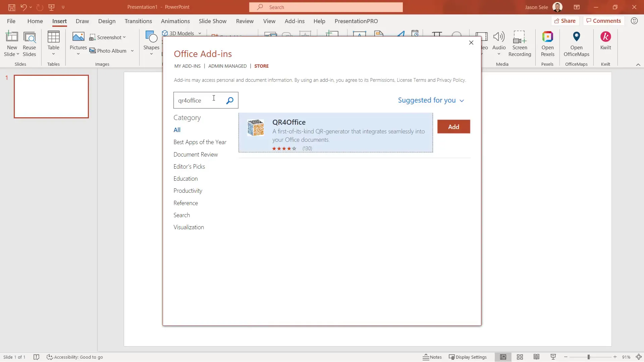
Task: Add the QR4Office add-in
Action: [453, 127]
